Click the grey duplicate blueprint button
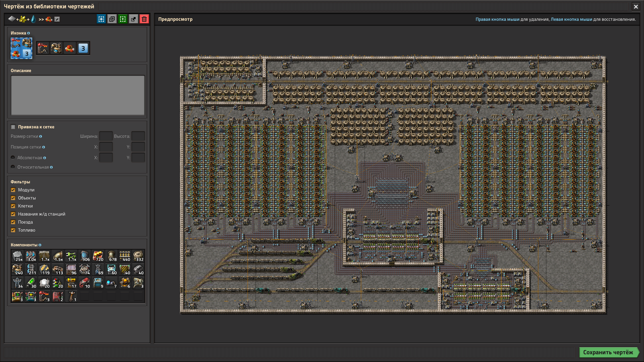 click(112, 19)
